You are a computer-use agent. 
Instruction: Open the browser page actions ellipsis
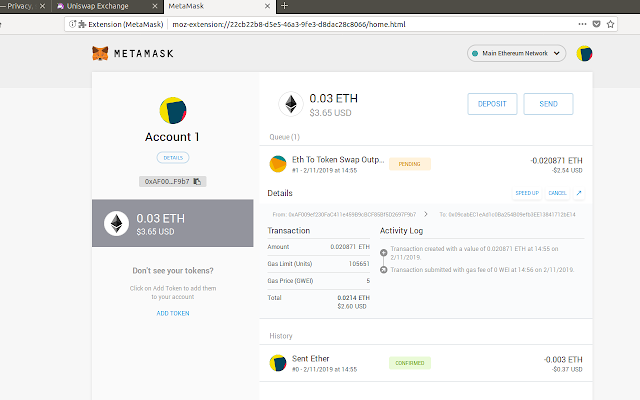pos(582,24)
